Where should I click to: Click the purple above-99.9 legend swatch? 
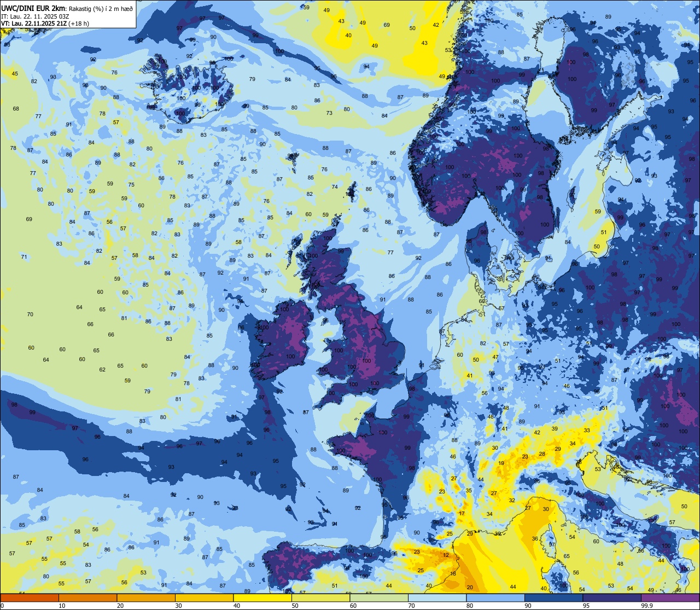(670, 597)
